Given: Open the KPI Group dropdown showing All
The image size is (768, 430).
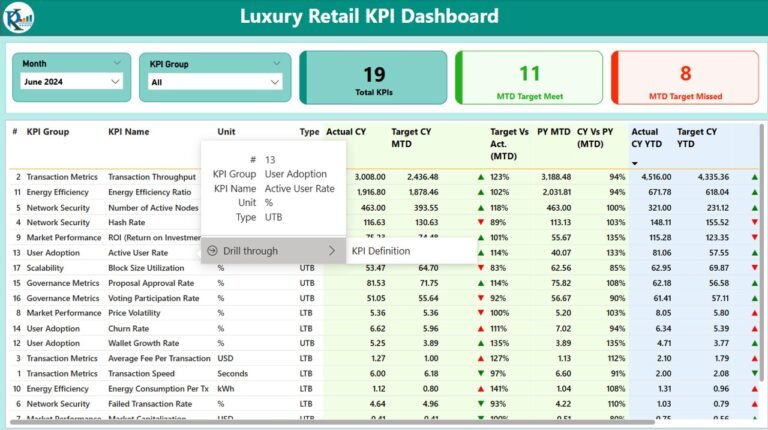Looking at the screenshot, I should point(215,82).
